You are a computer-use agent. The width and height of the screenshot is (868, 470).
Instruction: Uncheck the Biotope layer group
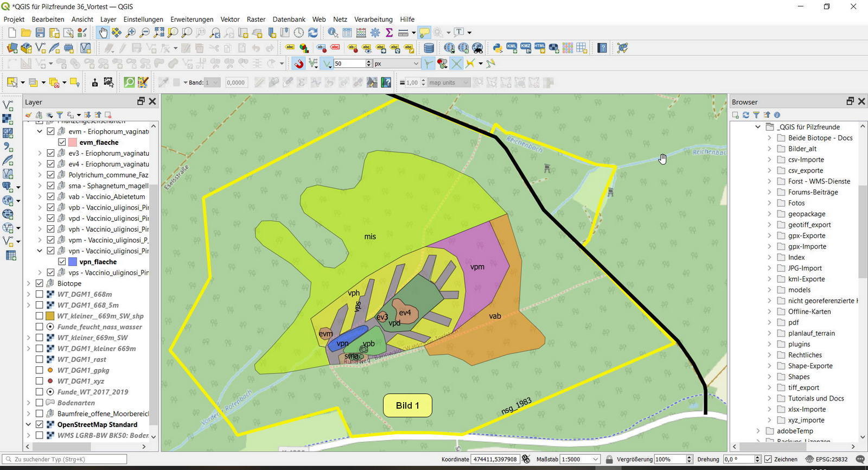point(40,283)
